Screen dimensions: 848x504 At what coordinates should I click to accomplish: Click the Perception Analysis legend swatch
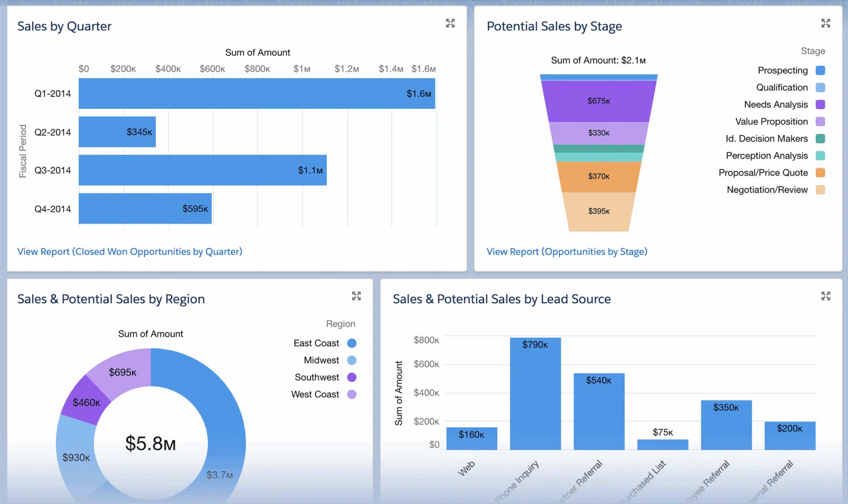820,156
